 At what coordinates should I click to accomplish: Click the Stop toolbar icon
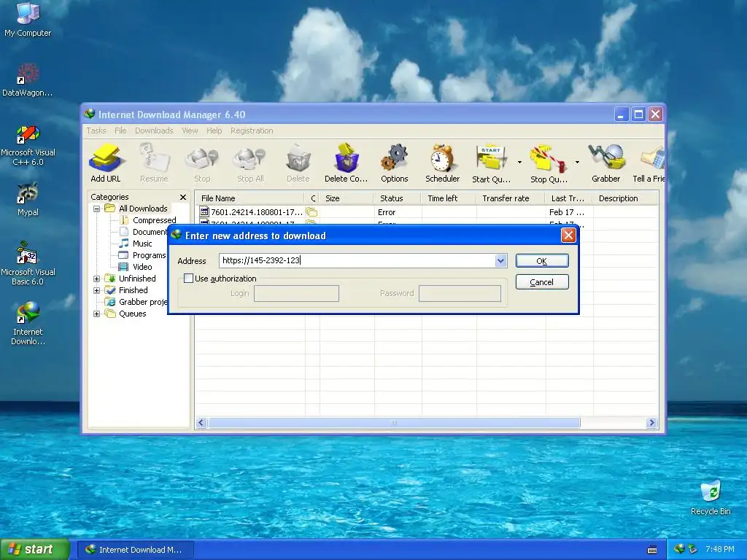202,158
